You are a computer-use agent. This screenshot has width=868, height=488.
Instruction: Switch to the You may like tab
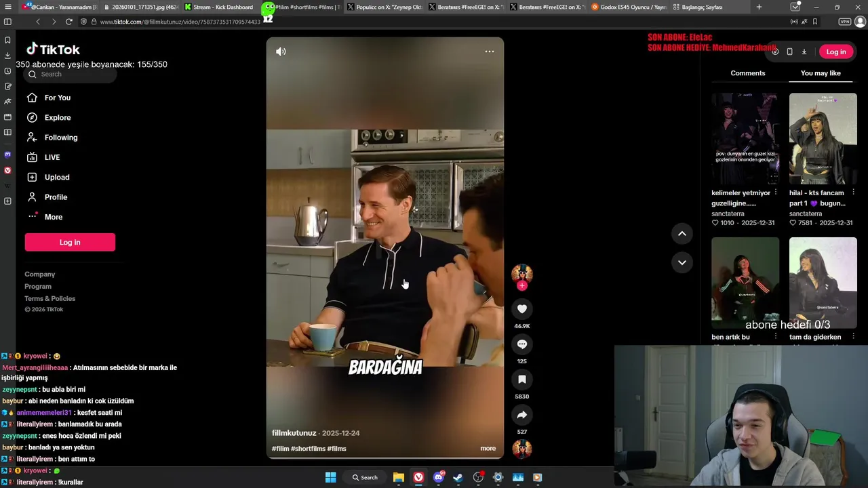821,73
